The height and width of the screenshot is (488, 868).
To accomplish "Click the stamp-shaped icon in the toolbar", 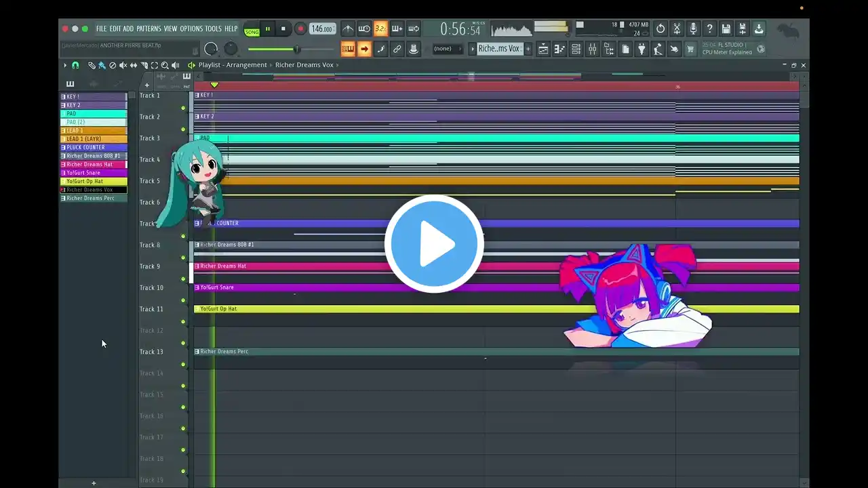I will point(413,49).
